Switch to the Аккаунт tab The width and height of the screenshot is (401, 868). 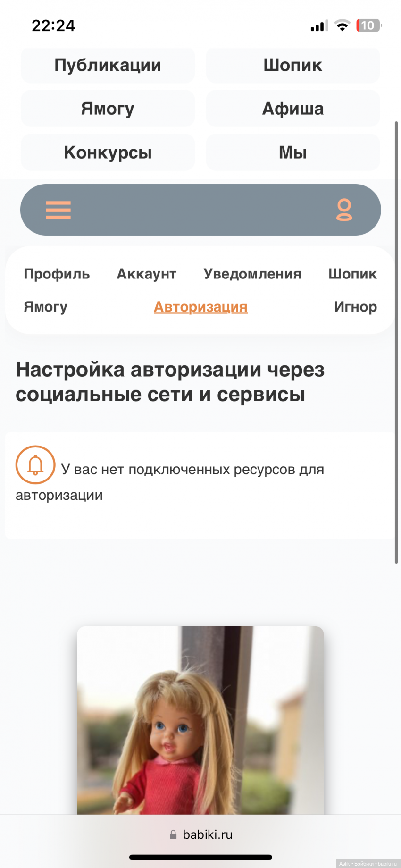click(147, 274)
